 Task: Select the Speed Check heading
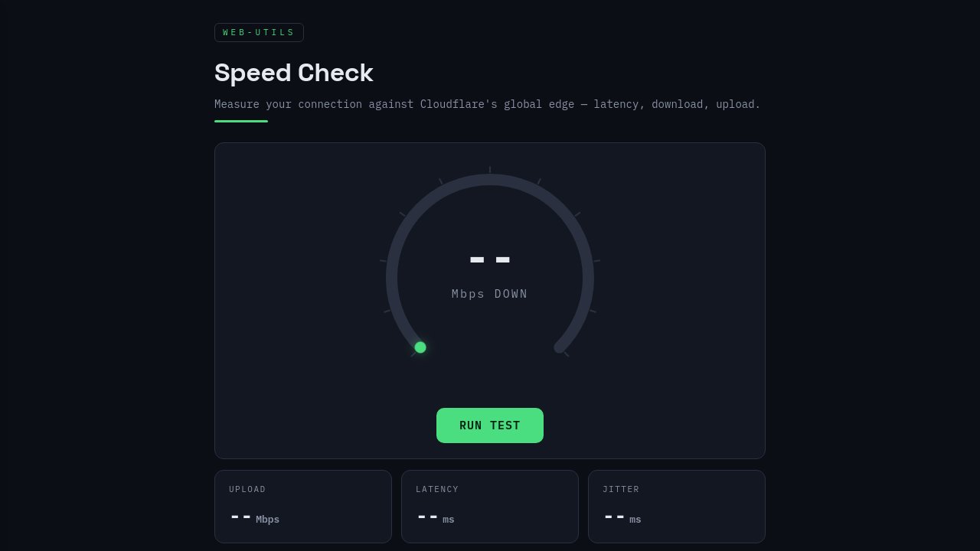[x=294, y=73]
